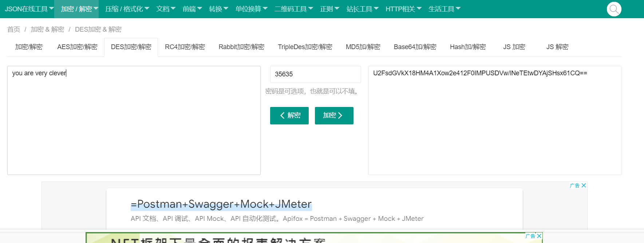
Task: Expand 压缩 / 格式化 menu
Action: tap(127, 9)
